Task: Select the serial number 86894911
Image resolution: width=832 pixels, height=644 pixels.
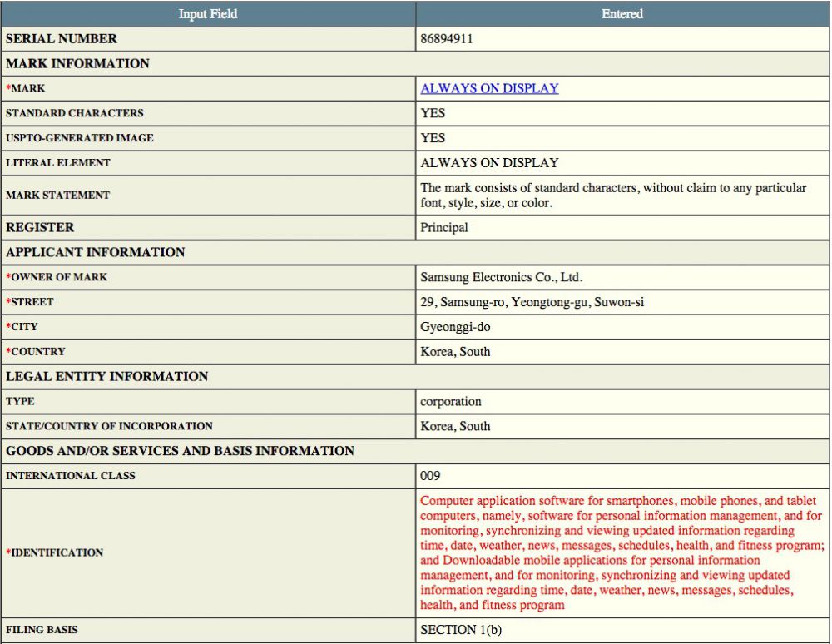Action: click(x=446, y=39)
